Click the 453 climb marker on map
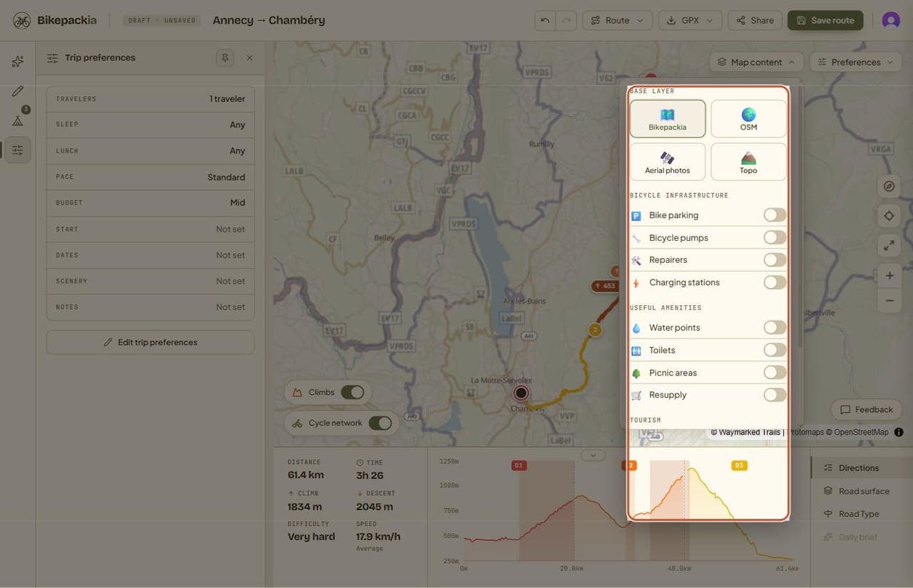The height and width of the screenshot is (588, 913). (x=605, y=286)
